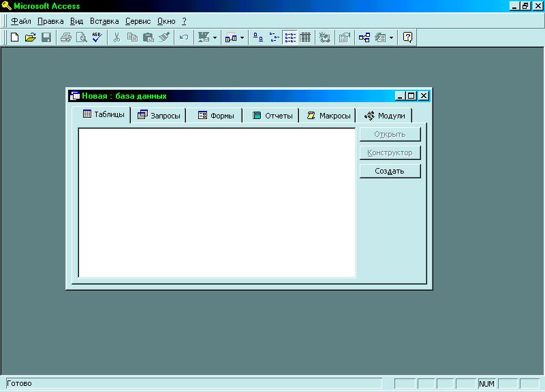Print with the printer icon
This screenshot has width=545, height=392.
65,37
